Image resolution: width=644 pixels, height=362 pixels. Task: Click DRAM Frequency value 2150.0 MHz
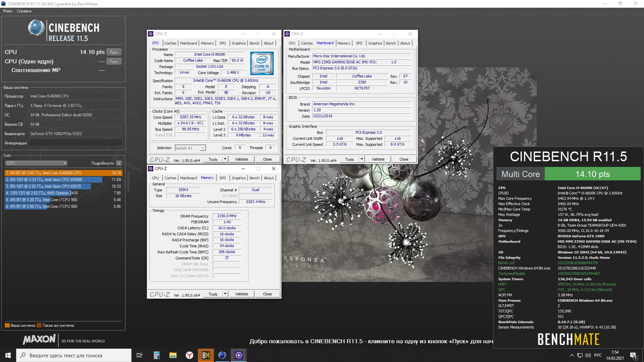[227, 216]
